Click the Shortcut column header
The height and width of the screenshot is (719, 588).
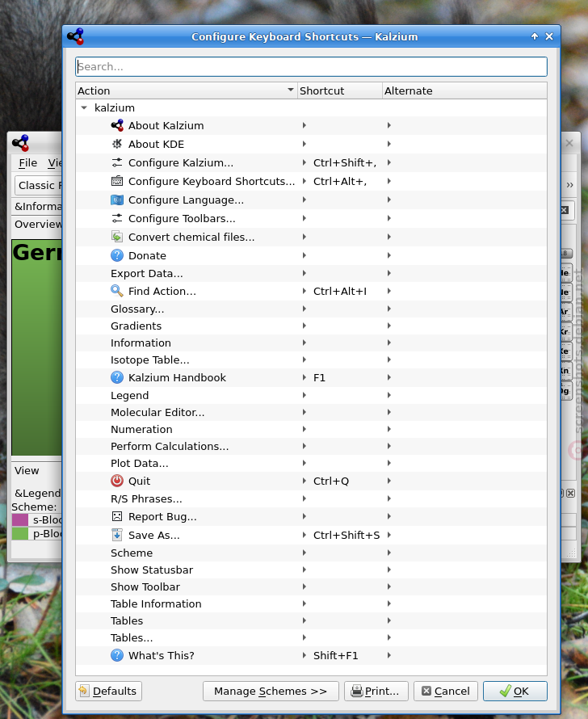click(x=340, y=90)
